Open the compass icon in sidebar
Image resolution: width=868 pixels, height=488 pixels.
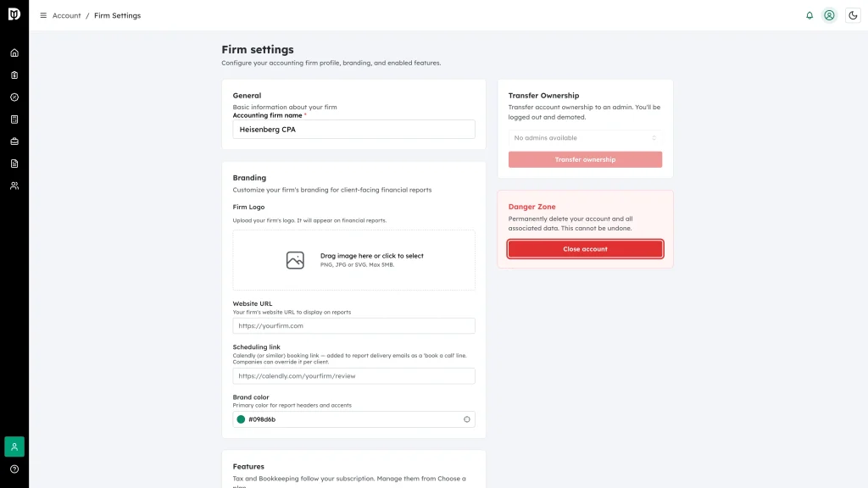click(14, 97)
